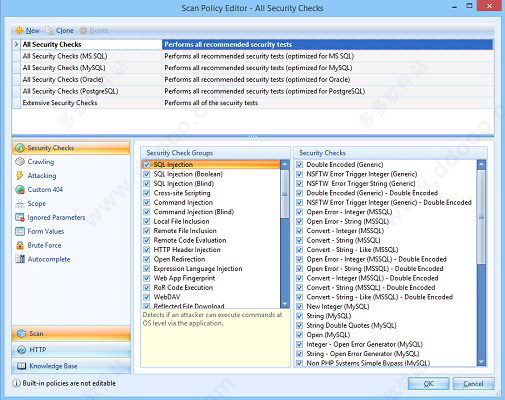The image size is (505, 400).
Task: Open the Scope section icon
Action: [x=20, y=204]
